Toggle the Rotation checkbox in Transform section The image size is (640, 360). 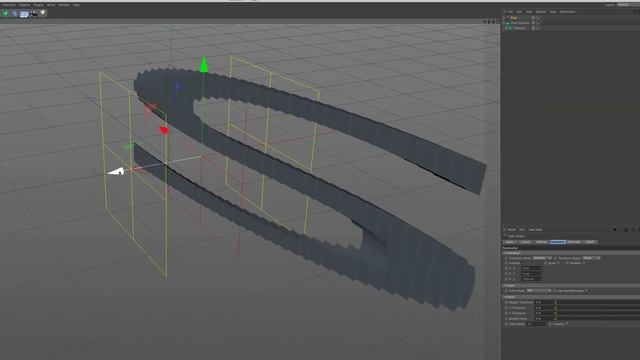coord(584,263)
